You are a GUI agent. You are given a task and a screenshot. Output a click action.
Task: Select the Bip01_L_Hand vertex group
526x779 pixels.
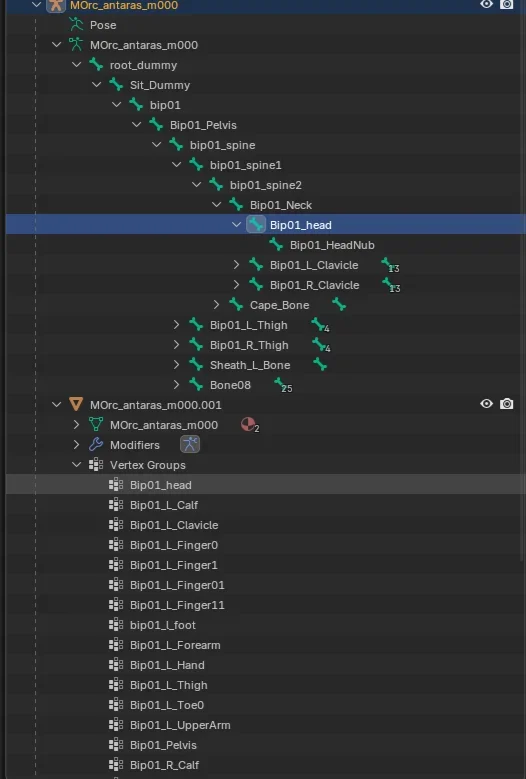click(x=167, y=665)
